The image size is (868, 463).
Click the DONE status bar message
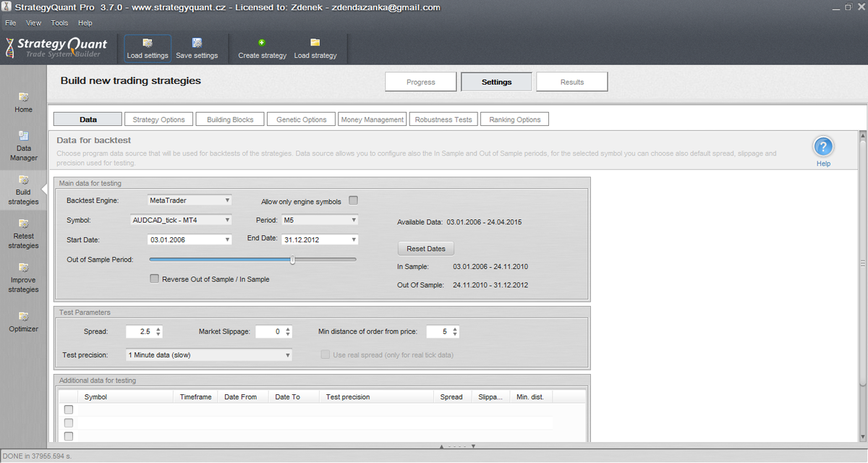coord(36,456)
